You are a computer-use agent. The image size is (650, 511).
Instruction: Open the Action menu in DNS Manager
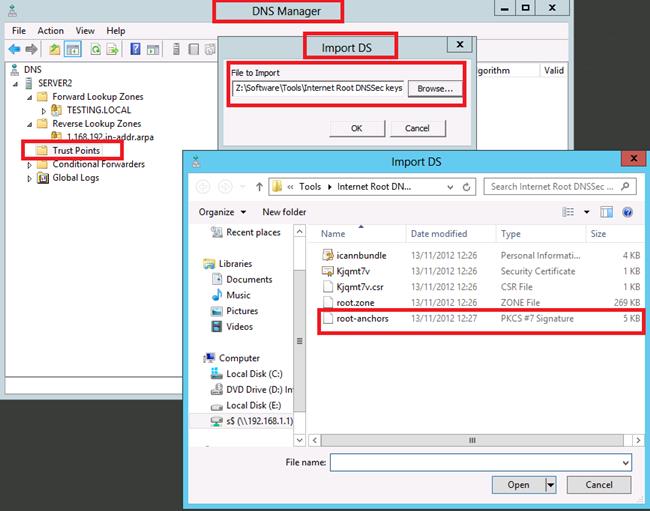51,31
